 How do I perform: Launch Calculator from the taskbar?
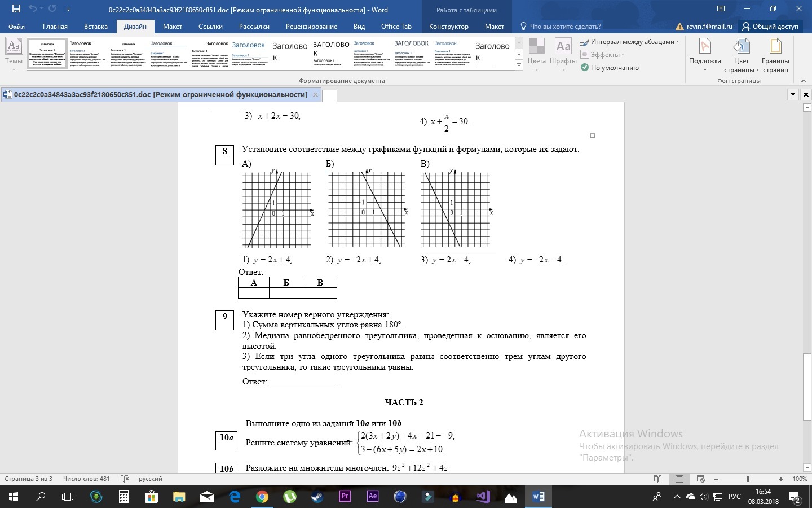[x=124, y=497]
